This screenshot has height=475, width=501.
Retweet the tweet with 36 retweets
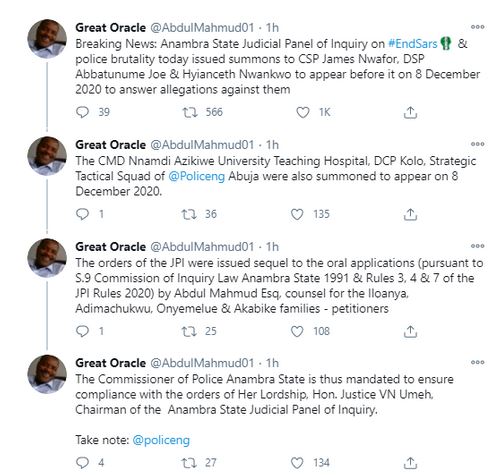click(189, 214)
